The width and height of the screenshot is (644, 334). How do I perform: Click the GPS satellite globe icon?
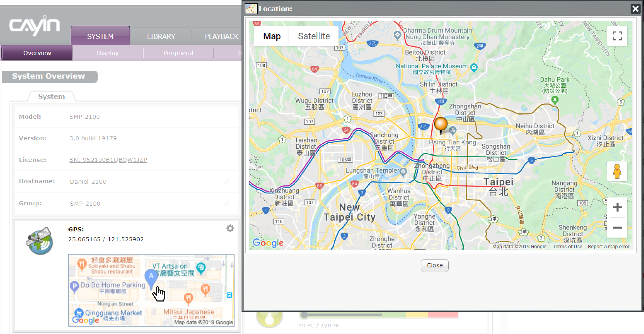tap(40, 241)
